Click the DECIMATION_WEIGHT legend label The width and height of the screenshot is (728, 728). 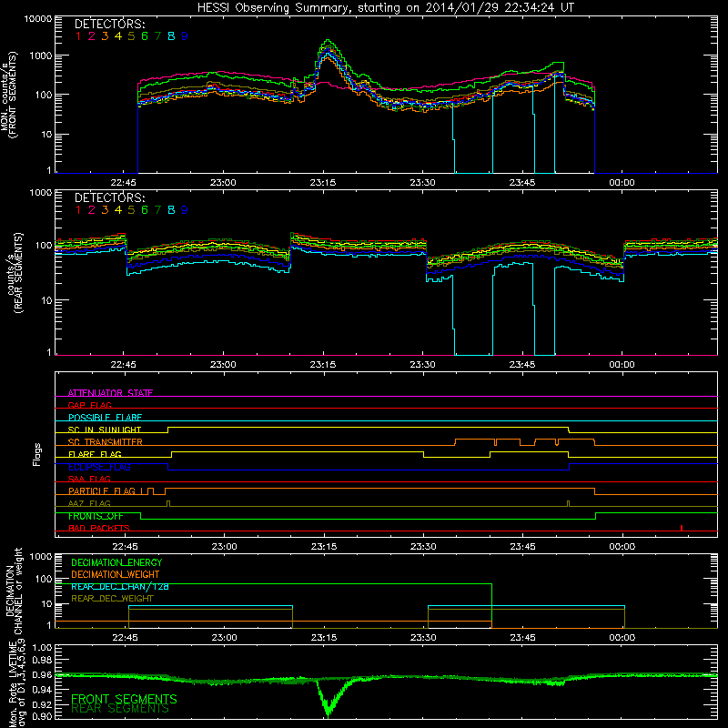pos(116,574)
